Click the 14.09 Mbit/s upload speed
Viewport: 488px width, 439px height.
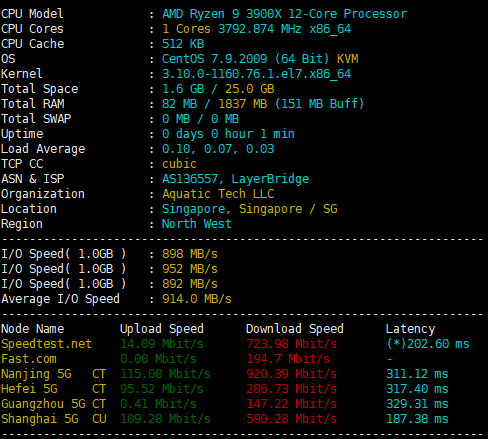click(x=162, y=344)
